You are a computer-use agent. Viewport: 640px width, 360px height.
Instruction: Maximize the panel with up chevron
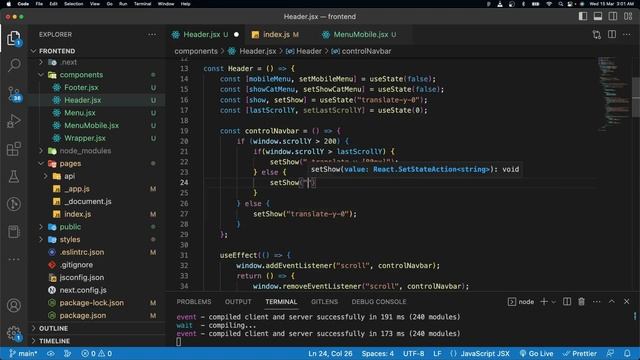(x=612, y=301)
